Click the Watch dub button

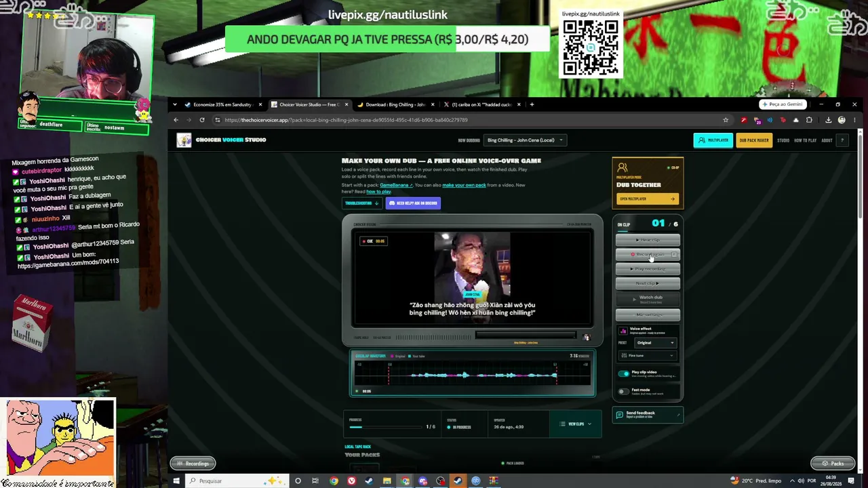click(648, 299)
